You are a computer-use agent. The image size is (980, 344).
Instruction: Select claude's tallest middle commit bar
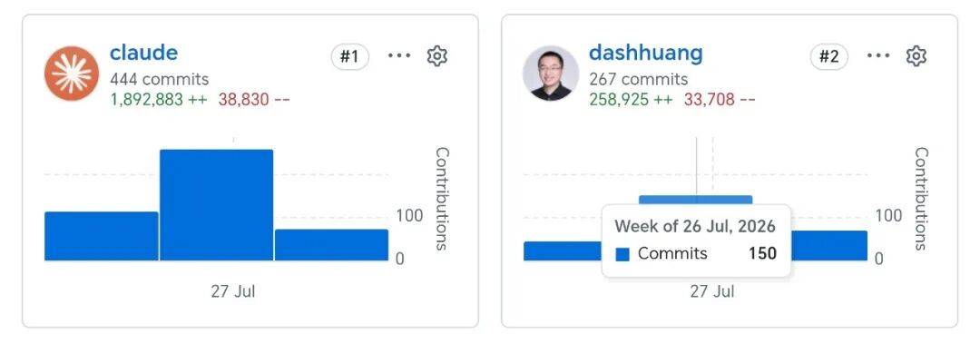pyautogui.click(x=216, y=204)
